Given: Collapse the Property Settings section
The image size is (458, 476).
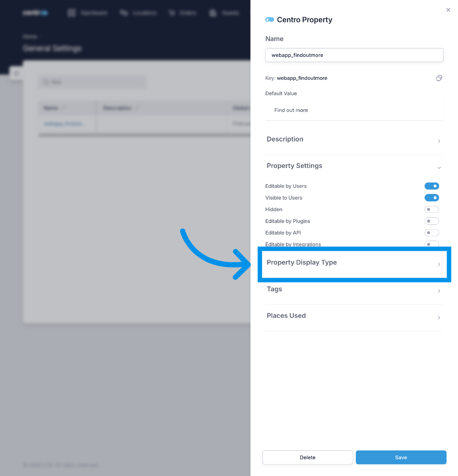Looking at the screenshot, I should tap(354, 166).
